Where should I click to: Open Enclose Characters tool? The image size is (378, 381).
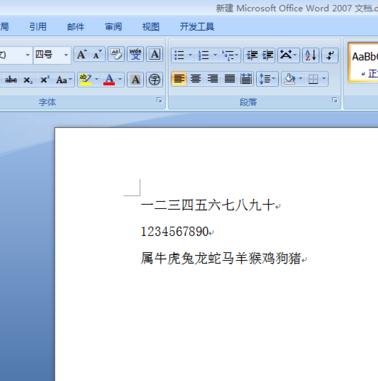pyautogui.click(x=154, y=80)
